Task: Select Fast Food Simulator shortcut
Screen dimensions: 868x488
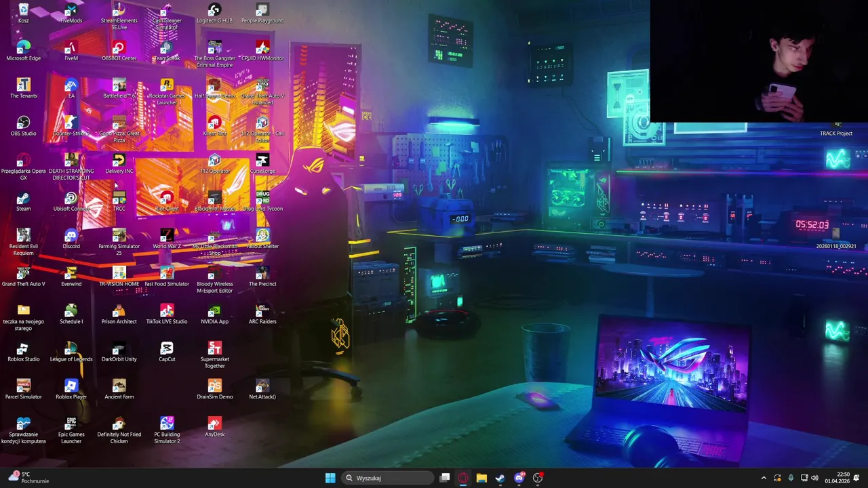Action: pos(167,277)
